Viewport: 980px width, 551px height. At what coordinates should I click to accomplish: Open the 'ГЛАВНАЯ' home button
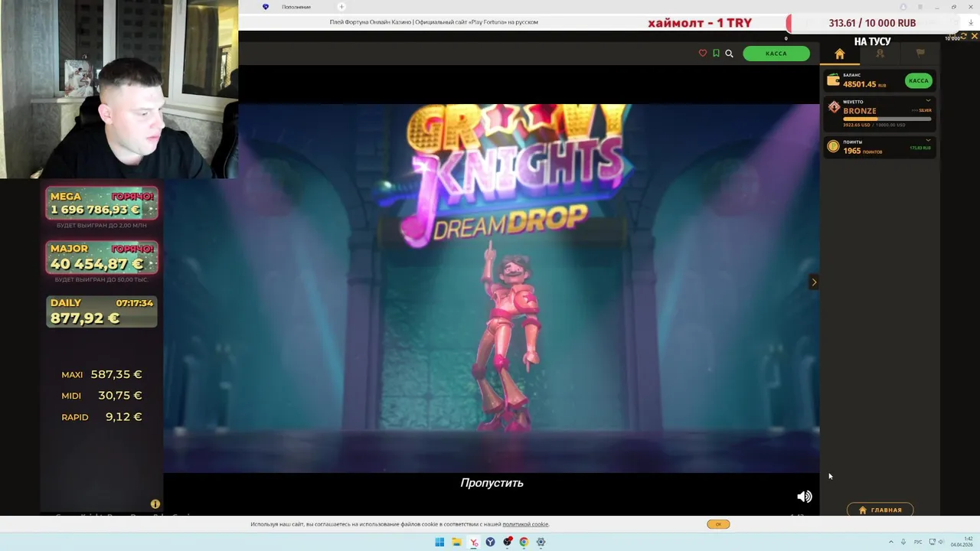[x=880, y=510]
